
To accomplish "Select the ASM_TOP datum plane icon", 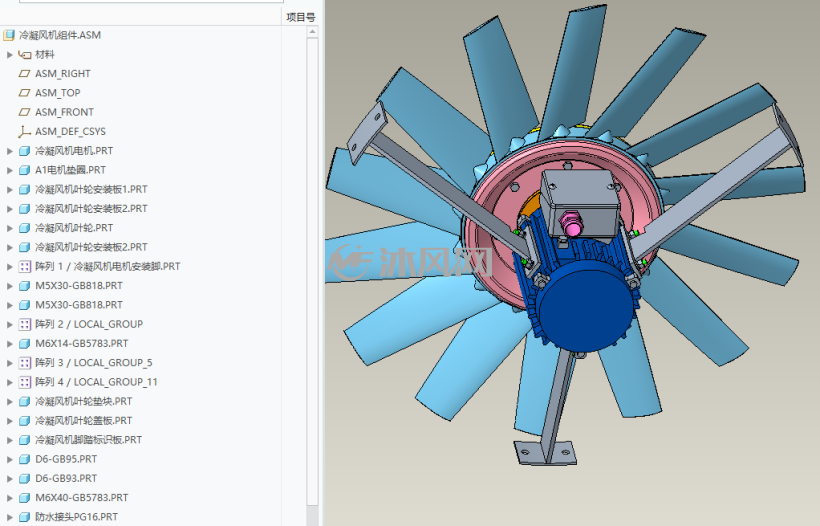I will click(25, 93).
